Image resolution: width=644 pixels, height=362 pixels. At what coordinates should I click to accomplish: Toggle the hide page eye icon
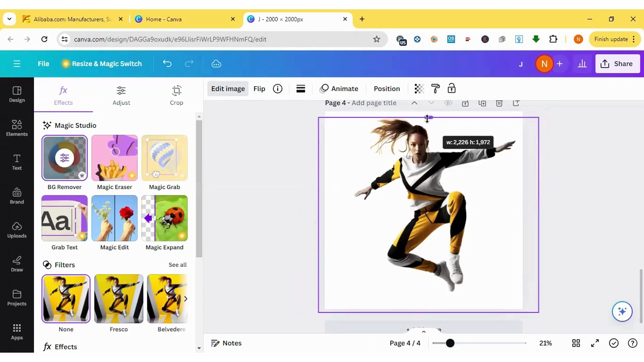click(x=448, y=103)
